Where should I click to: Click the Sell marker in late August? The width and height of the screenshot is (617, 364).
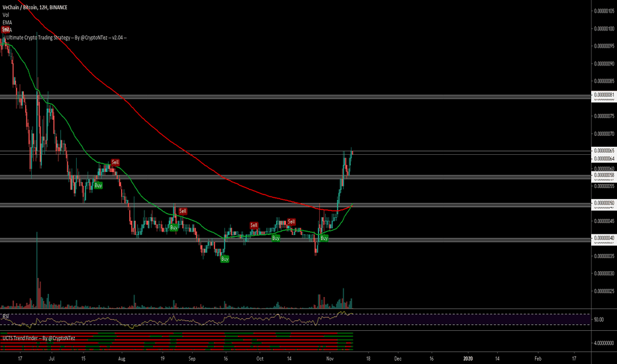[x=183, y=211]
